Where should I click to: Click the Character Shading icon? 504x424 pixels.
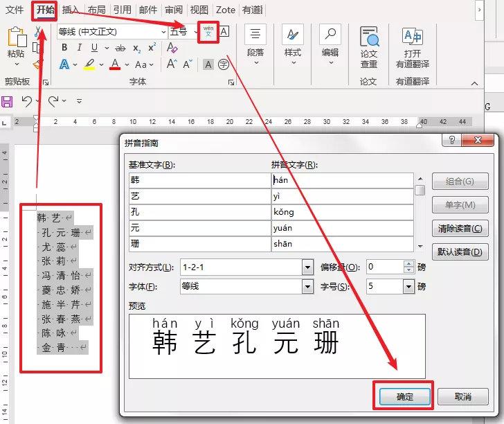(208, 64)
